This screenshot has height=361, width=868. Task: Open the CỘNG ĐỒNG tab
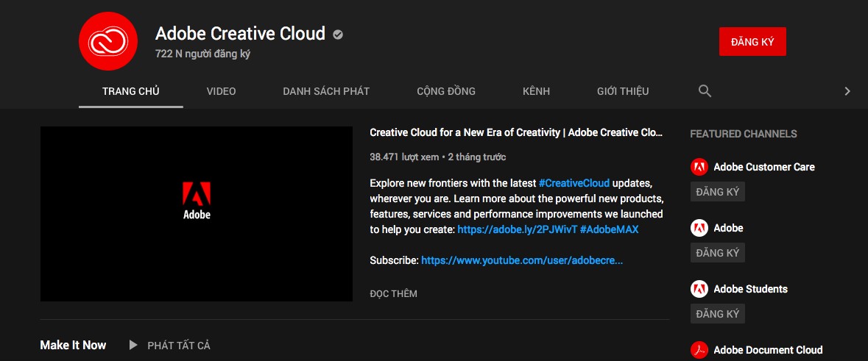(x=446, y=91)
